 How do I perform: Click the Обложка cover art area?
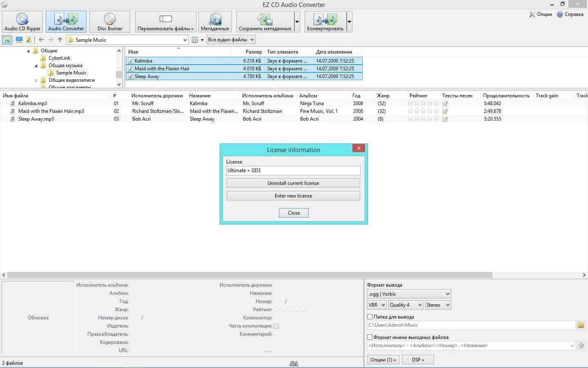38,317
